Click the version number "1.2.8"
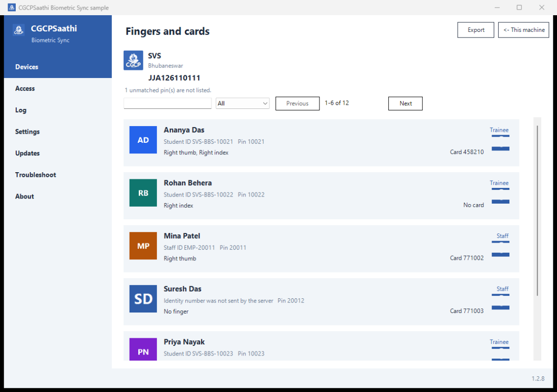Image resolution: width=557 pixels, height=392 pixels. click(x=538, y=378)
